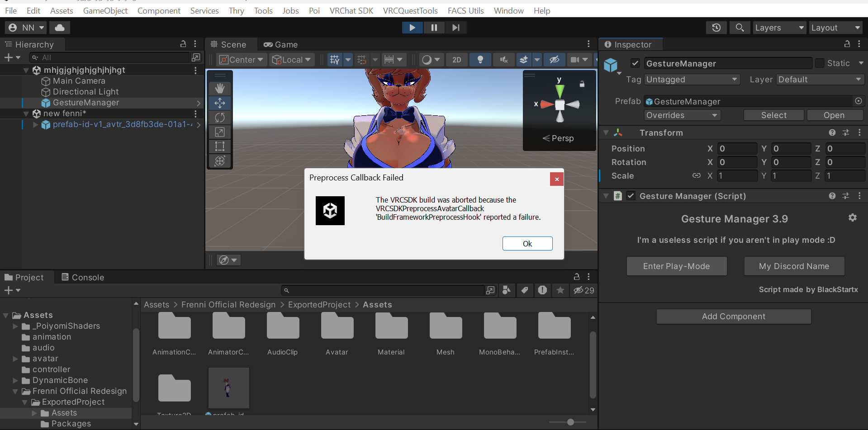Toggle hidden packages count 29
The height and width of the screenshot is (430, 868).
[x=584, y=290]
